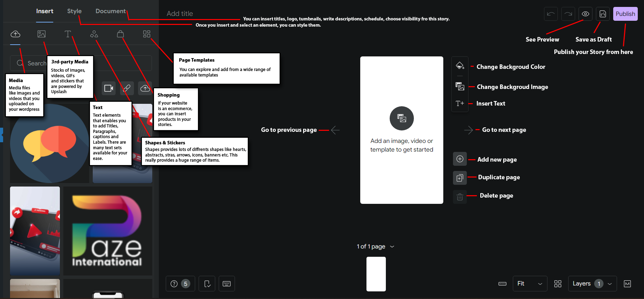This screenshot has height=299, width=644.
Task: Toggle the keyboard shortcuts panel button
Action: pos(227,284)
